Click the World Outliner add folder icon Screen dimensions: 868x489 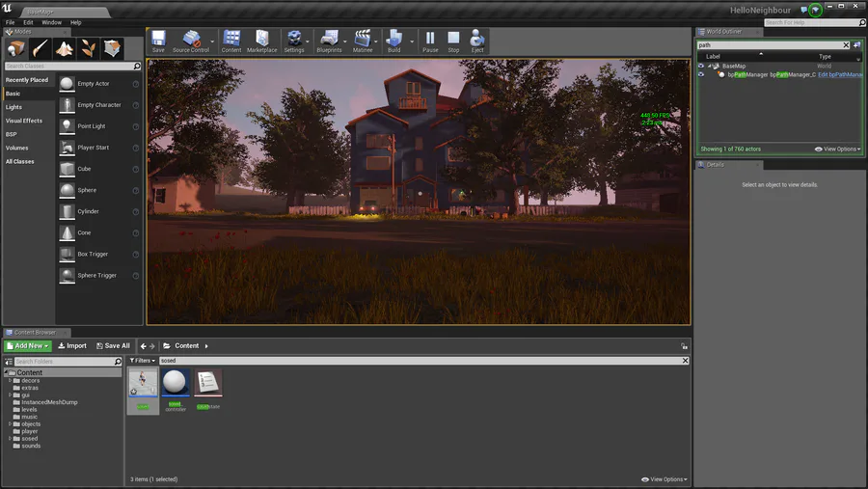(857, 45)
